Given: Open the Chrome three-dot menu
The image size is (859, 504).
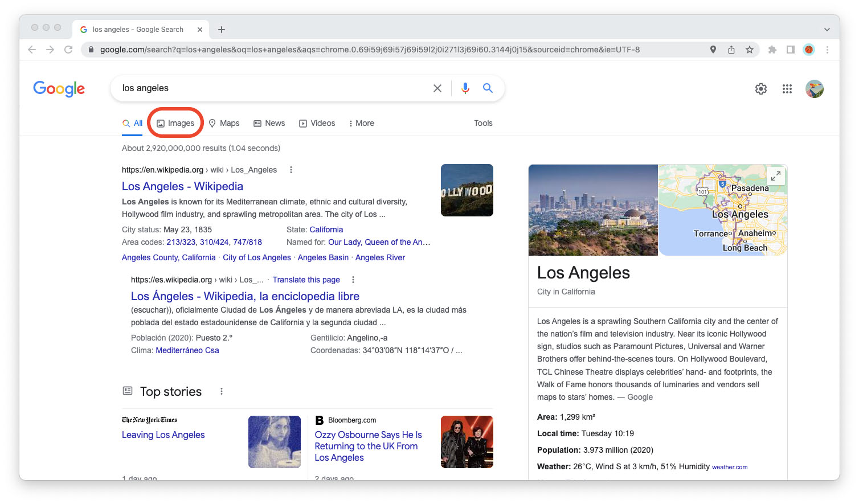Looking at the screenshot, I should (x=827, y=50).
